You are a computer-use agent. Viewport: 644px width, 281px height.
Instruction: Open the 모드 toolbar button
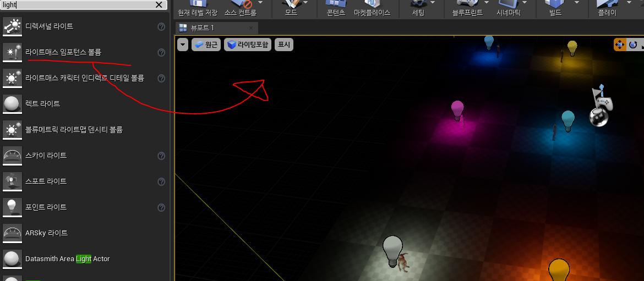pos(292,9)
